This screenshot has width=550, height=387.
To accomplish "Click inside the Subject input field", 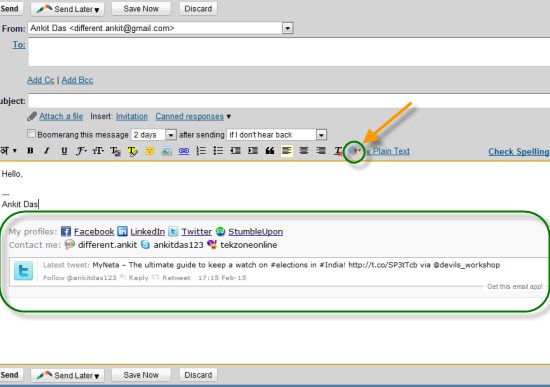I will (289, 101).
